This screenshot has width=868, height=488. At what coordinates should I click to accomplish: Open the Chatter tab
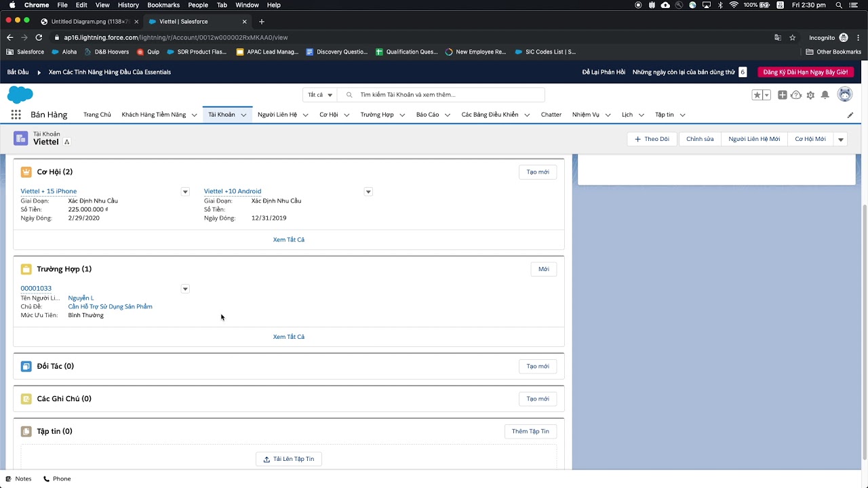point(551,115)
